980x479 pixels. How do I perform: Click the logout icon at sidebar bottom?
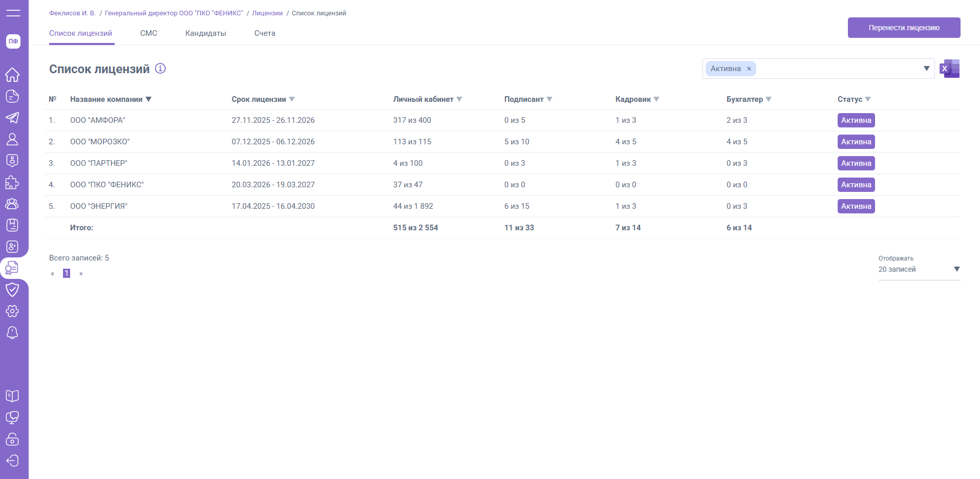tap(12, 461)
